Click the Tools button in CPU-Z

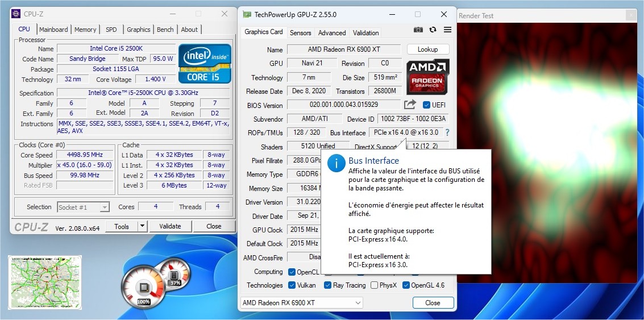[122, 226]
